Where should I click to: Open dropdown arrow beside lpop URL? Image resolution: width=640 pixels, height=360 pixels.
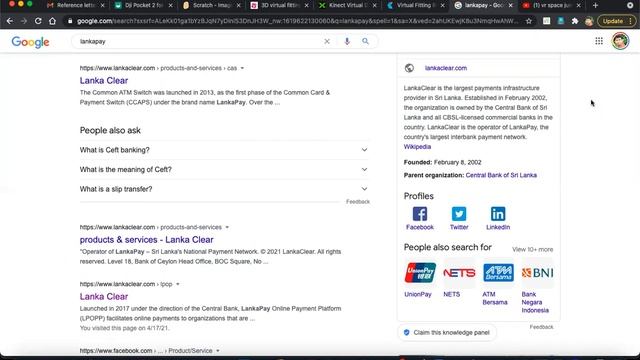[178, 284]
